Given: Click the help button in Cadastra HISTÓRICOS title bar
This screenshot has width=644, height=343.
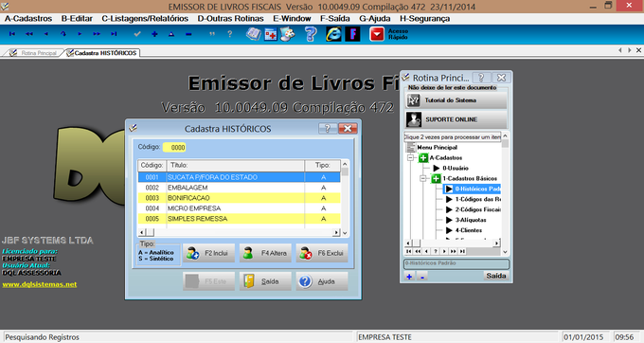Looking at the screenshot, I should point(328,129).
